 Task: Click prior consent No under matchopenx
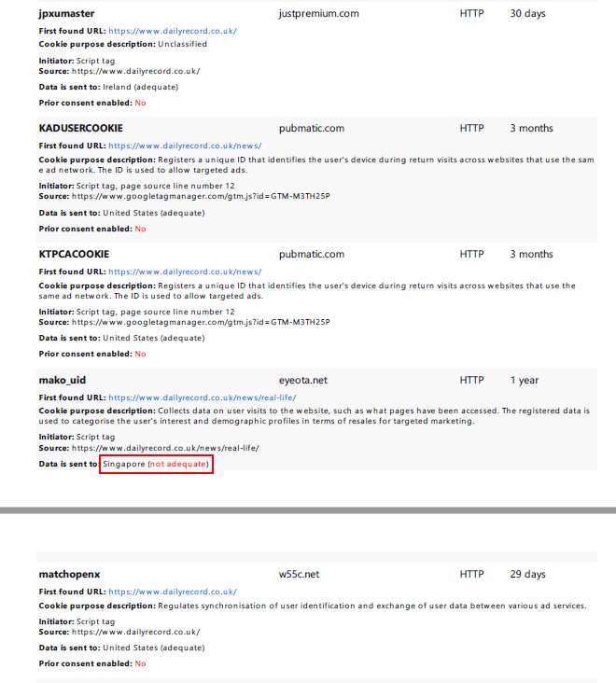(140, 663)
